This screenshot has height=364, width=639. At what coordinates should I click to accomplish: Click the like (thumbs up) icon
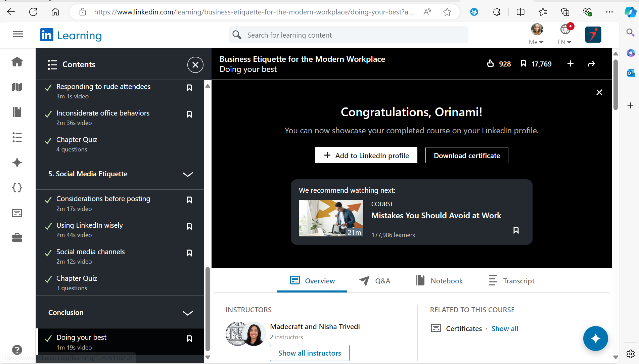[x=490, y=63]
